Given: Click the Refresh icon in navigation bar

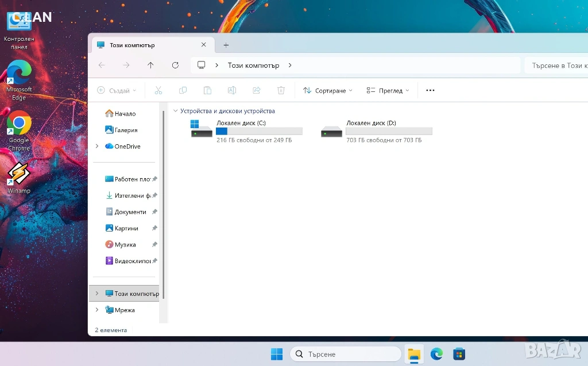Looking at the screenshot, I should tap(175, 66).
